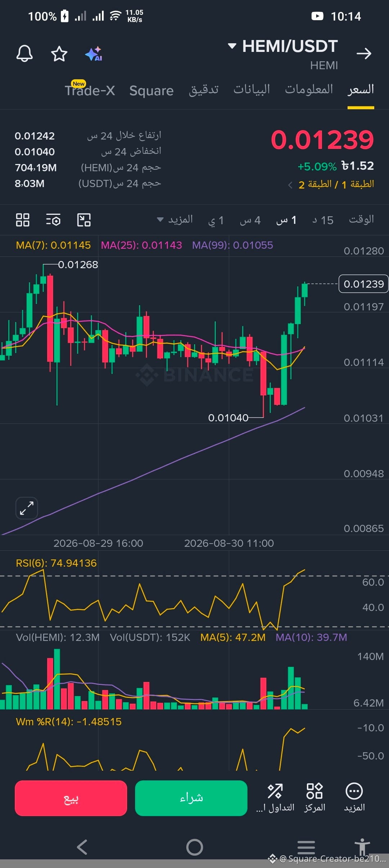The width and height of the screenshot is (389, 868).
Task: Select the الوقت time chart option
Action: (361, 220)
